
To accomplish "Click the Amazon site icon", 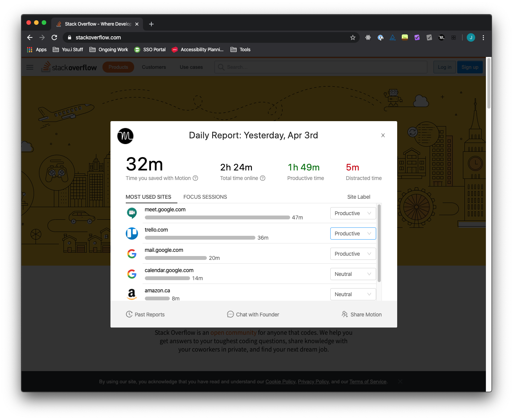I will click(x=132, y=294).
